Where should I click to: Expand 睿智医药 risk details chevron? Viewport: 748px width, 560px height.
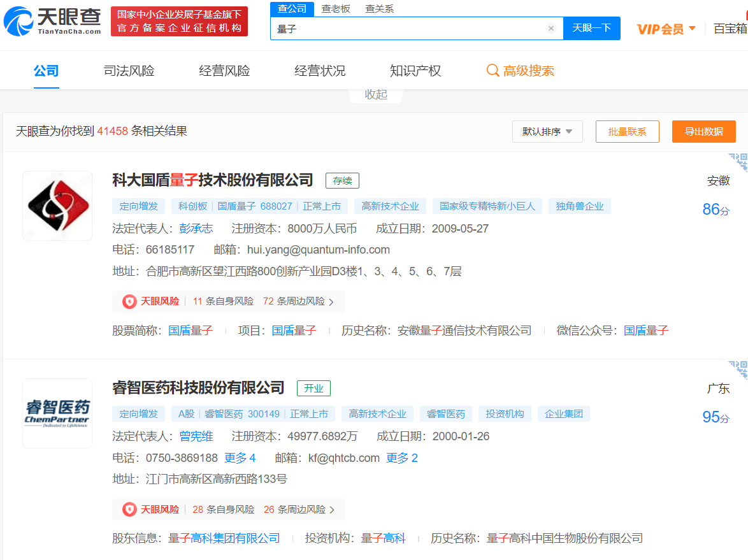pyautogui.click(x=332, y=510)
